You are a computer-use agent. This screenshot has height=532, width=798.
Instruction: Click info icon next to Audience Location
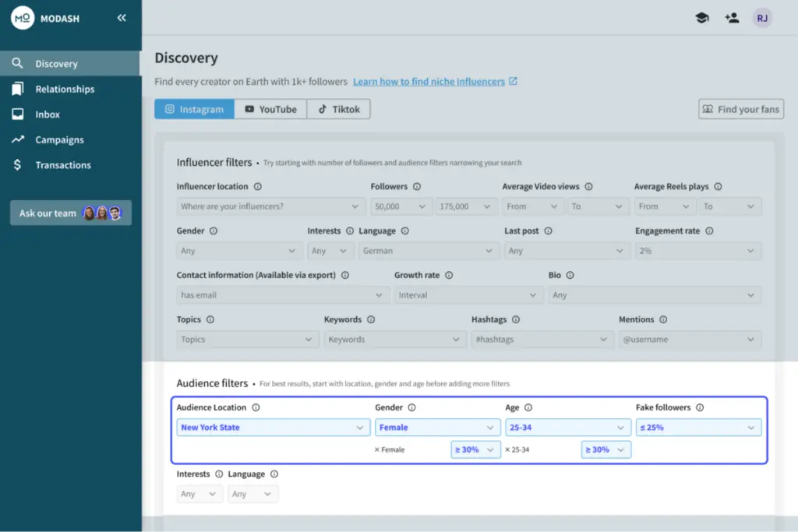click(x=256, y=407)
